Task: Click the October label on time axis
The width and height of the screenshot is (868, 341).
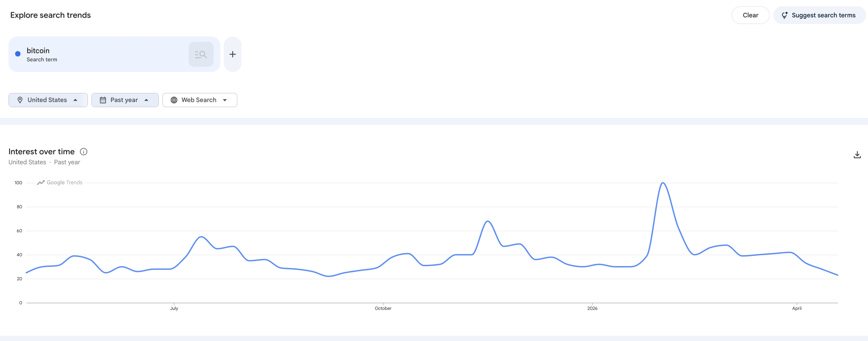Action: click(x=383, y=308)
